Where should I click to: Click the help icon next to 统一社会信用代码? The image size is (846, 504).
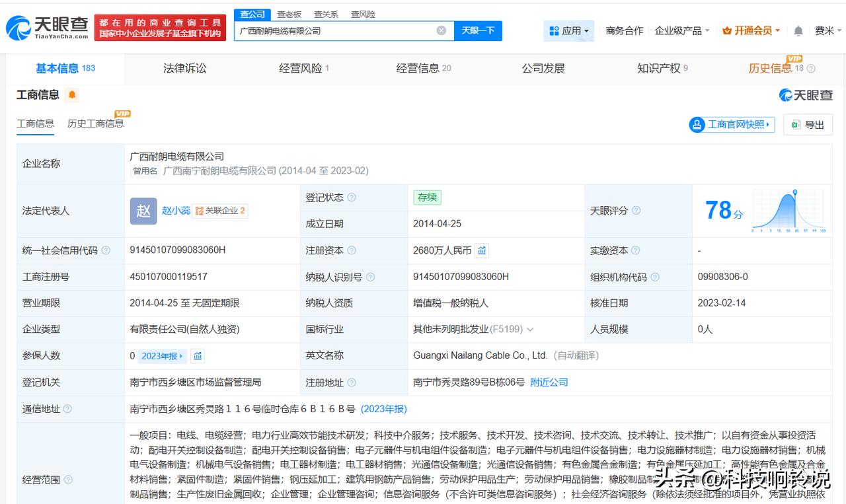coord(106,250)
